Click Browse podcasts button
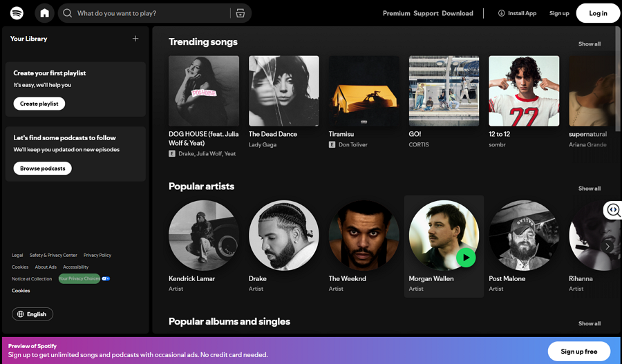This screenshot has height=364, width=622. 42,168
